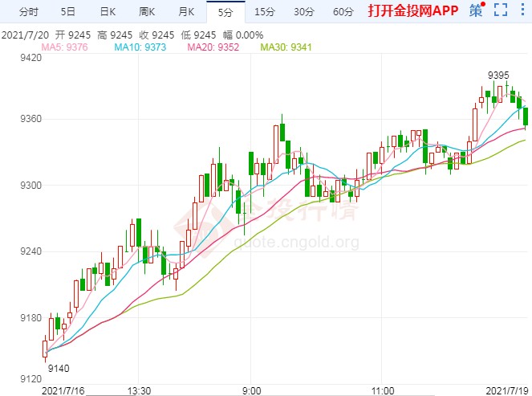532x396 pixels.
Task: Select the 5日 chart tab
Action: click(x=68, y=11)
